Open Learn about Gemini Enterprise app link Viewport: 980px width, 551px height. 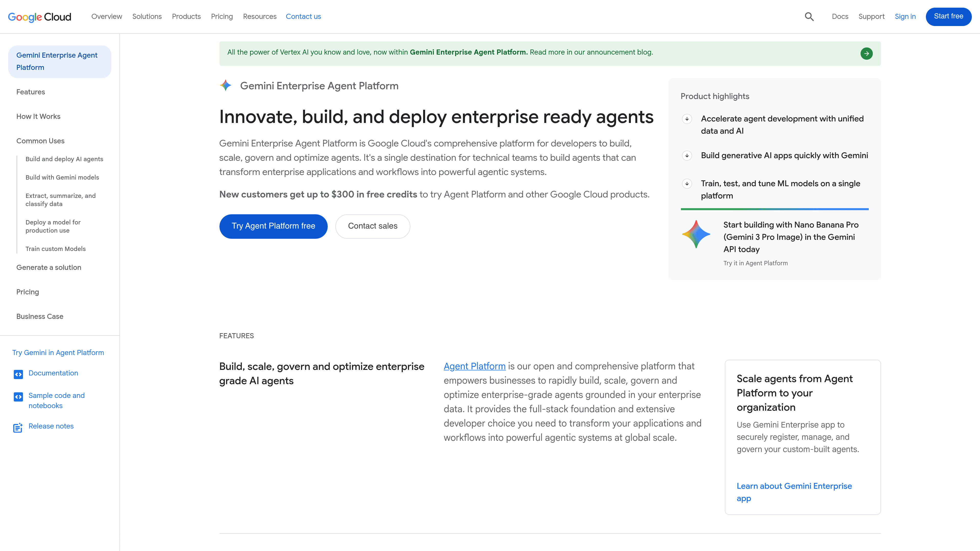click(794, 492)
